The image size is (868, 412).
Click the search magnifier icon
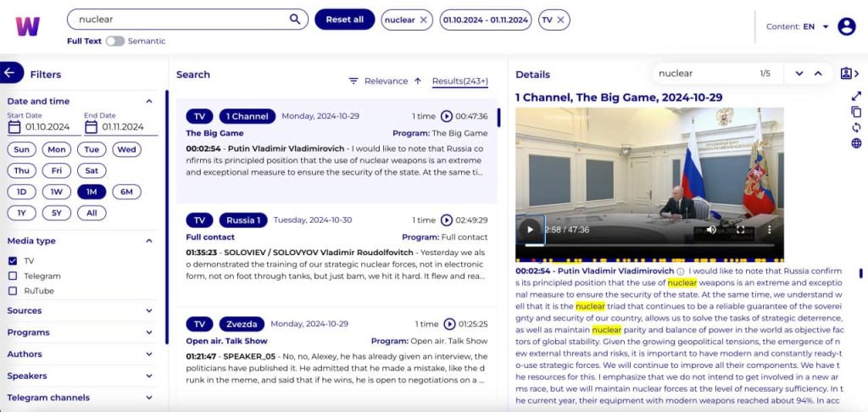[295, 19]
